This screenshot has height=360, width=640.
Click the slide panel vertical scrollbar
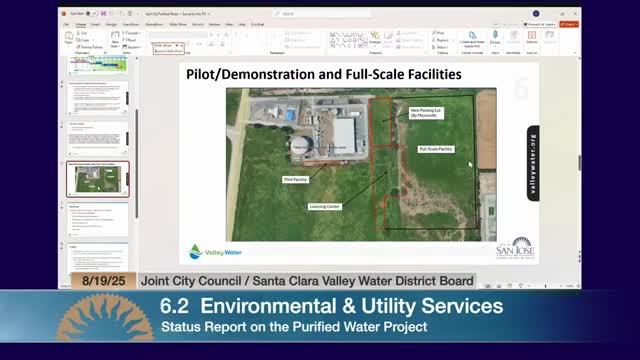137,163
